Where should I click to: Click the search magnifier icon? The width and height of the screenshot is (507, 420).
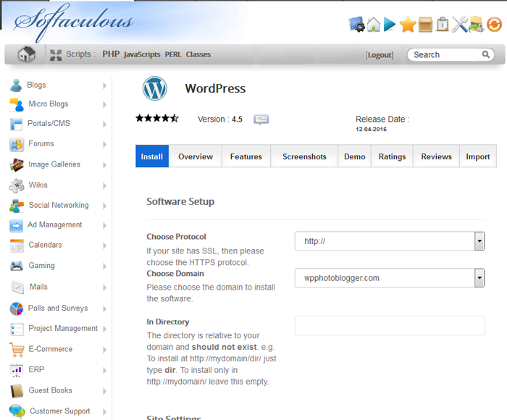click(x=486, y=54)
